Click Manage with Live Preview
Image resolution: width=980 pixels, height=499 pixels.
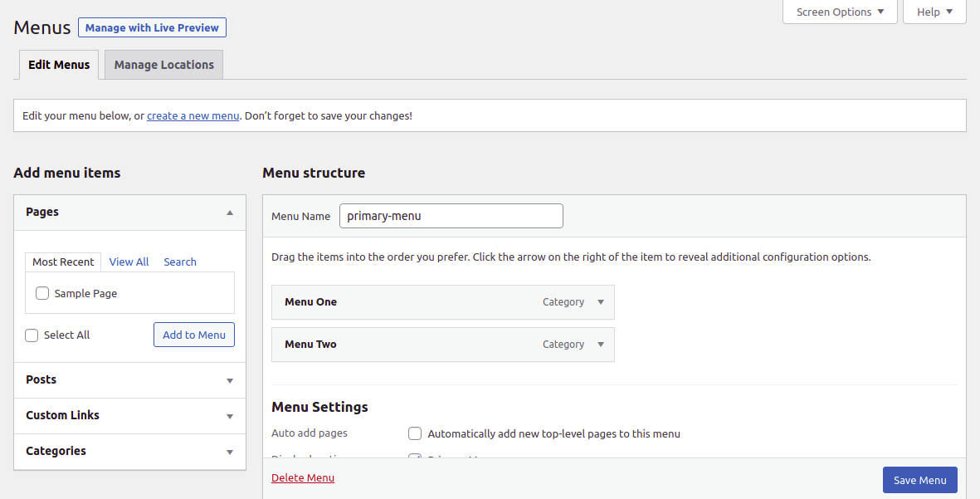152,27
